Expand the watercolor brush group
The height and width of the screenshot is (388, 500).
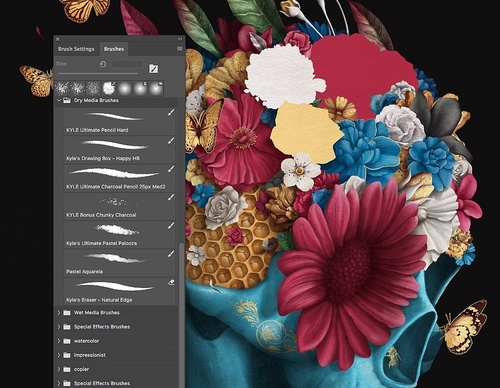pos(59,341)
